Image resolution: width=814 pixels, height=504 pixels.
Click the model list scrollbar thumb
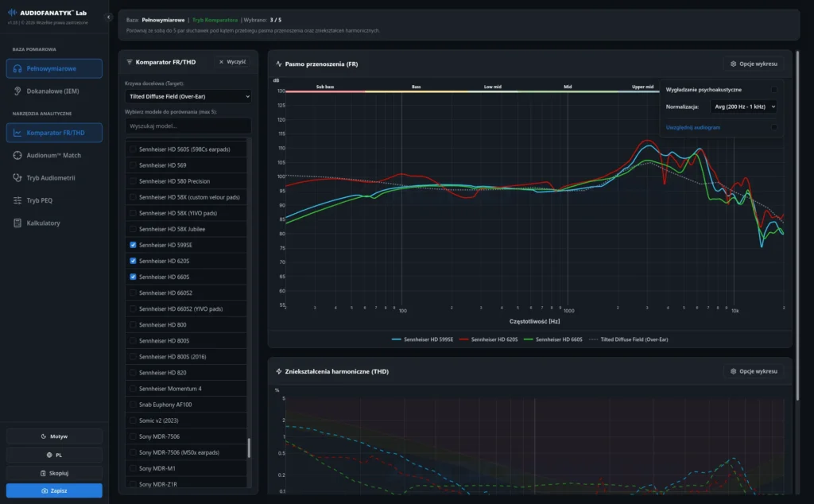(249, 448)
